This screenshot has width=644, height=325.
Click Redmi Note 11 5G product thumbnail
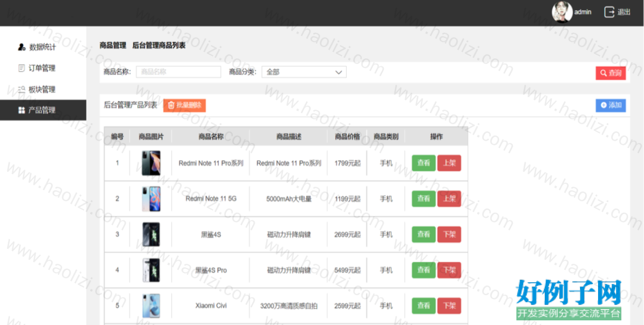pyautogui.click(x=151, y=199)
